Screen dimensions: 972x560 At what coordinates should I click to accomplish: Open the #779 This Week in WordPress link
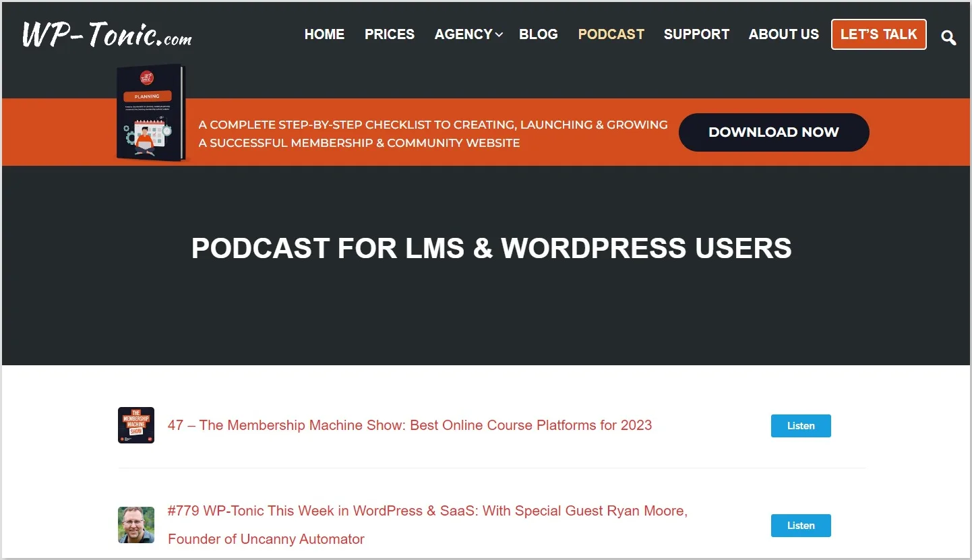click(427, 525)
